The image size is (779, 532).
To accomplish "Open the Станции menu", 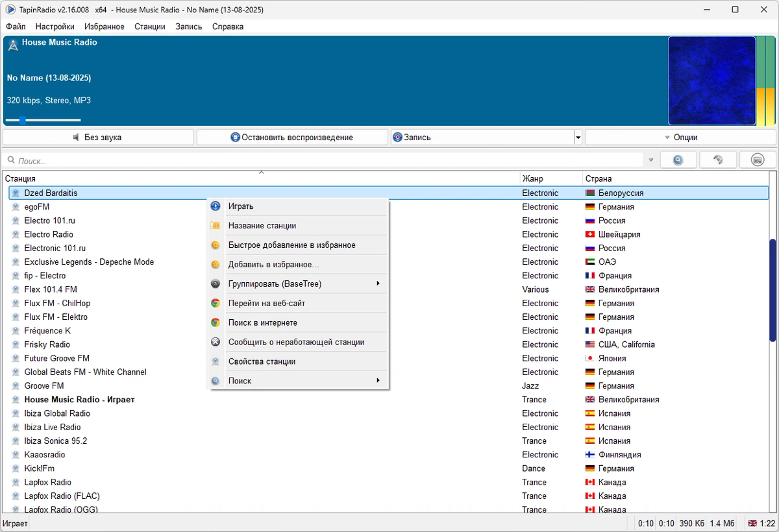I will 150,27.
